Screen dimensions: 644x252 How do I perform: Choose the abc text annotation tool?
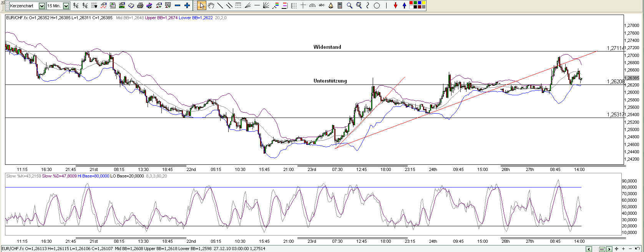[322, 5]
